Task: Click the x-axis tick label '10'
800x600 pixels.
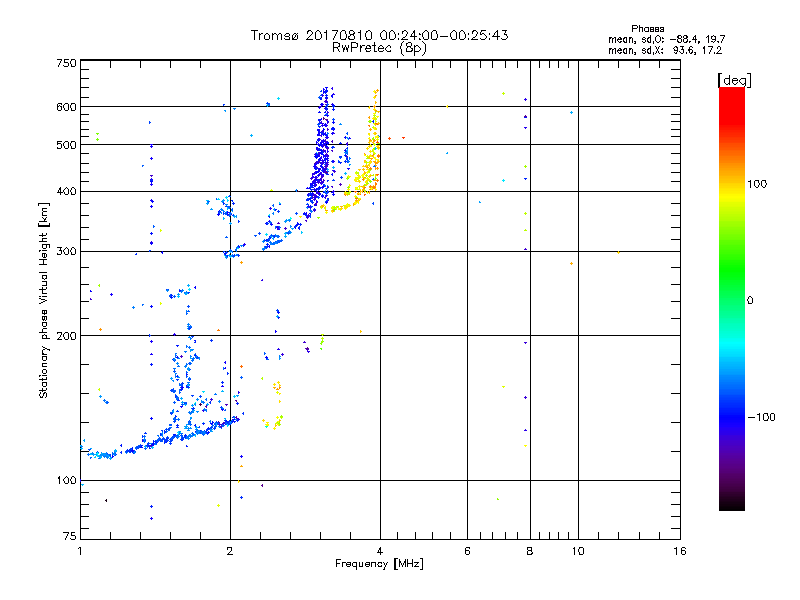Action: click(578, 551)
